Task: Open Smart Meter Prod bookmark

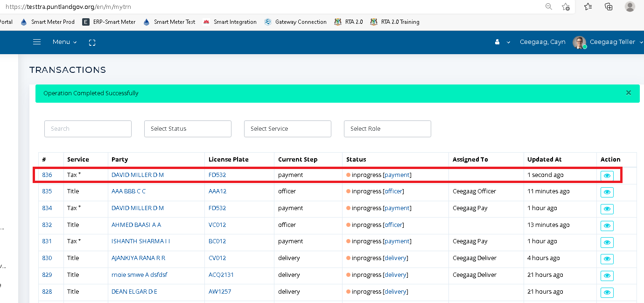Action: tap(48, 22)
